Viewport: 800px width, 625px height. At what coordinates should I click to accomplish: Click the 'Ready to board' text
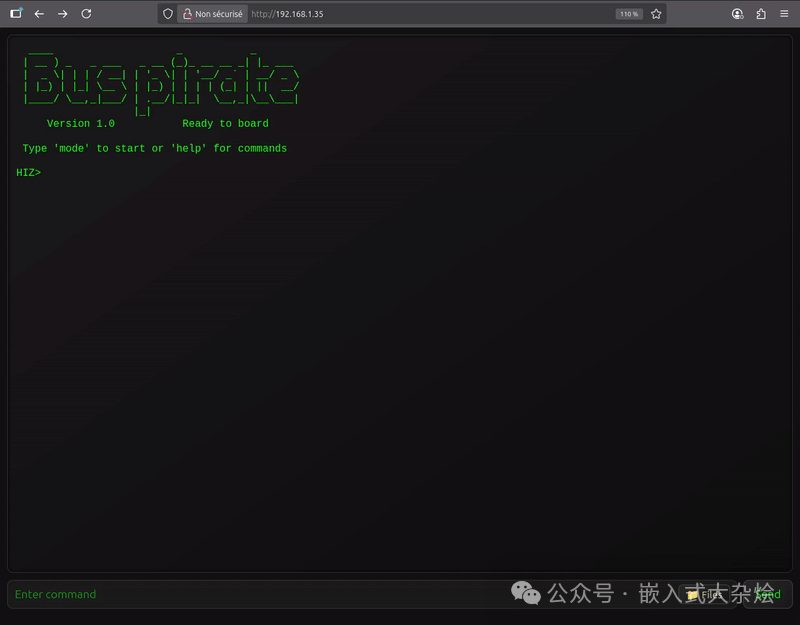(x=225, y=123)
